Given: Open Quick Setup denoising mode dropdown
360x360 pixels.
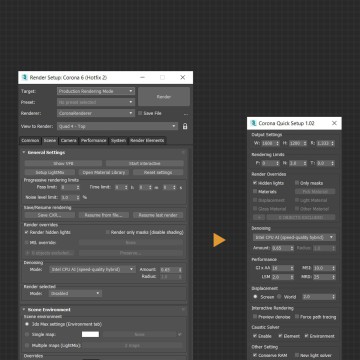Looking at the screenshot, I should [294, 237].
